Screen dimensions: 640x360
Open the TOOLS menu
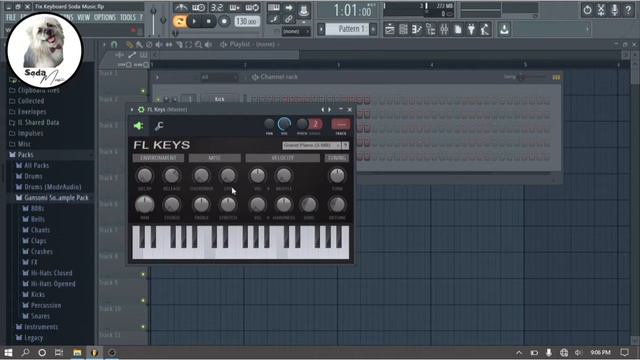click(128, 17)
